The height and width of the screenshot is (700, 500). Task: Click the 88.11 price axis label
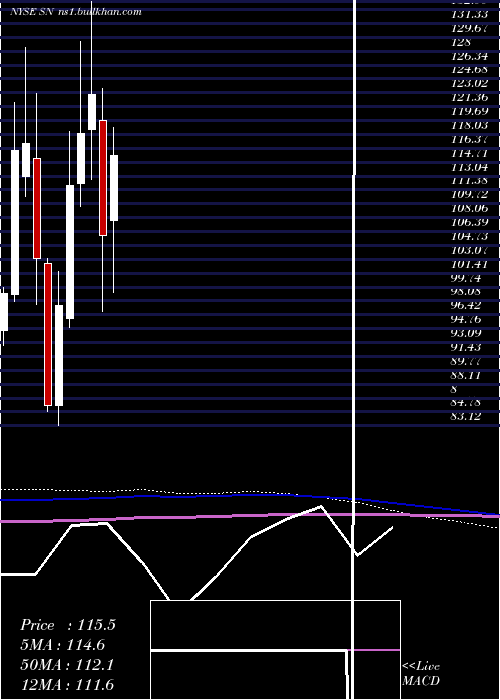(467, 375)
